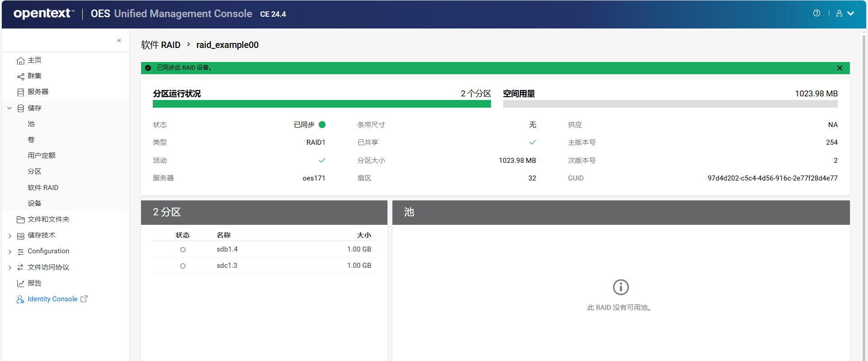The image size is (868, 361).
Task: Navigate back via 软件 RAID breadcrumb
Action: [x=160, y=45]
